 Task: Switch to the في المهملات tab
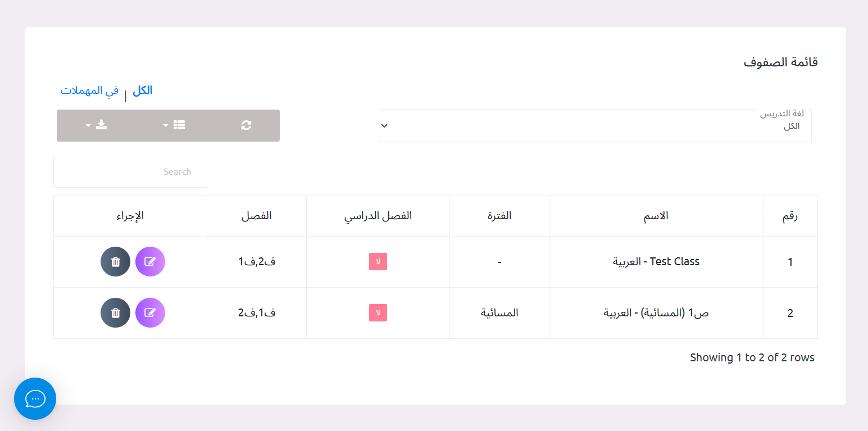pos(90,90)
